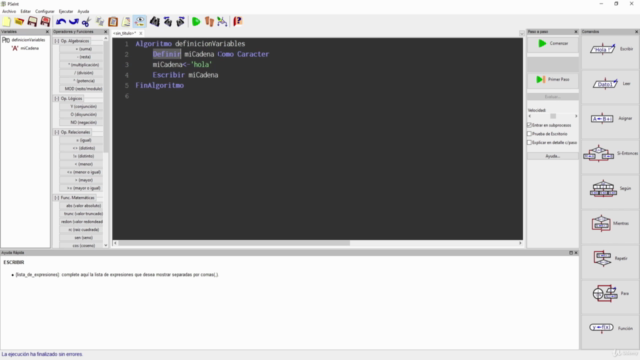The image size is (640, 360).
Task: Collapse the Op. Algebraicos group
Action: (57, 41)
